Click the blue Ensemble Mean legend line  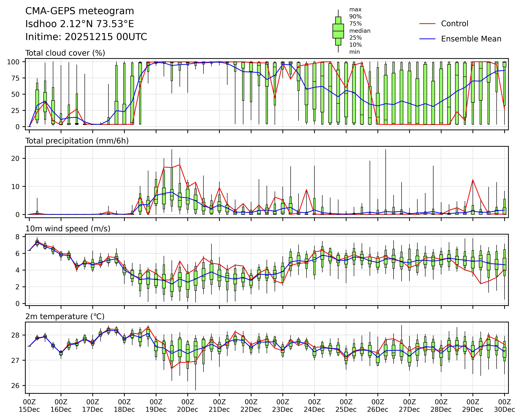(427, 39)
